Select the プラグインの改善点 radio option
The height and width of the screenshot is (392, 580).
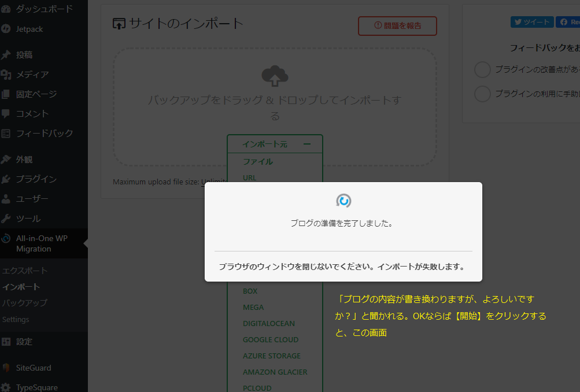482,69
